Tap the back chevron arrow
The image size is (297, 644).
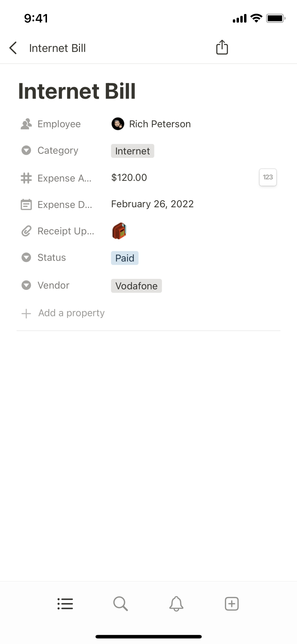click(x=13, y=48)
